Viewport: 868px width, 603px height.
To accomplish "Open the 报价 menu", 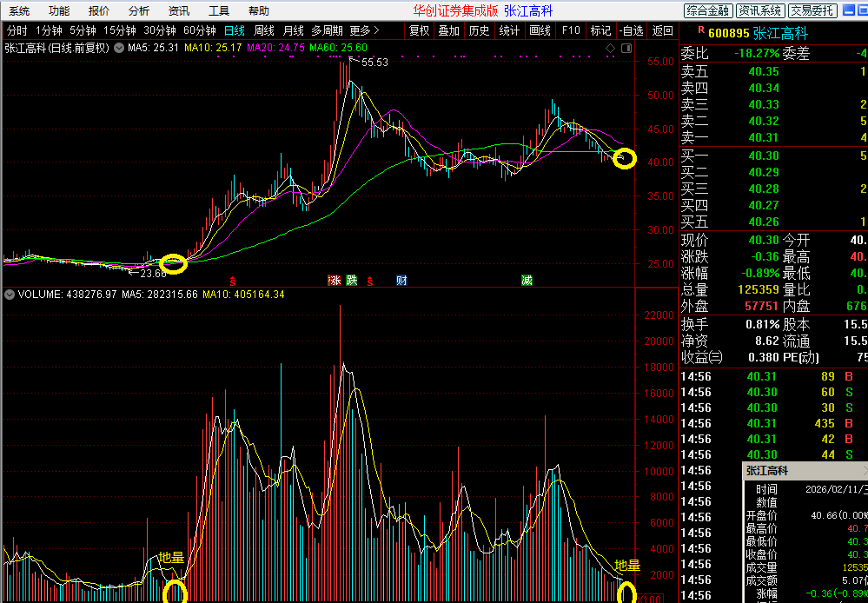I will point(99,11).
